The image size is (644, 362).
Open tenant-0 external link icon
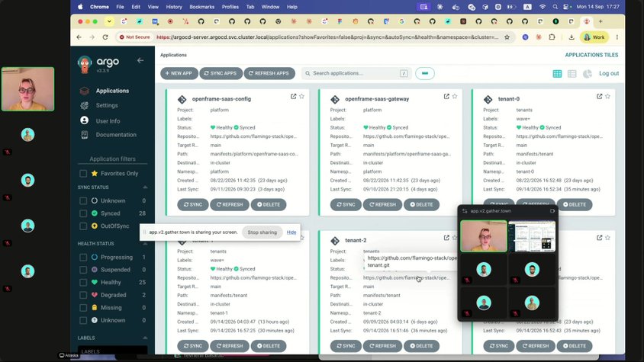point(599,97)
